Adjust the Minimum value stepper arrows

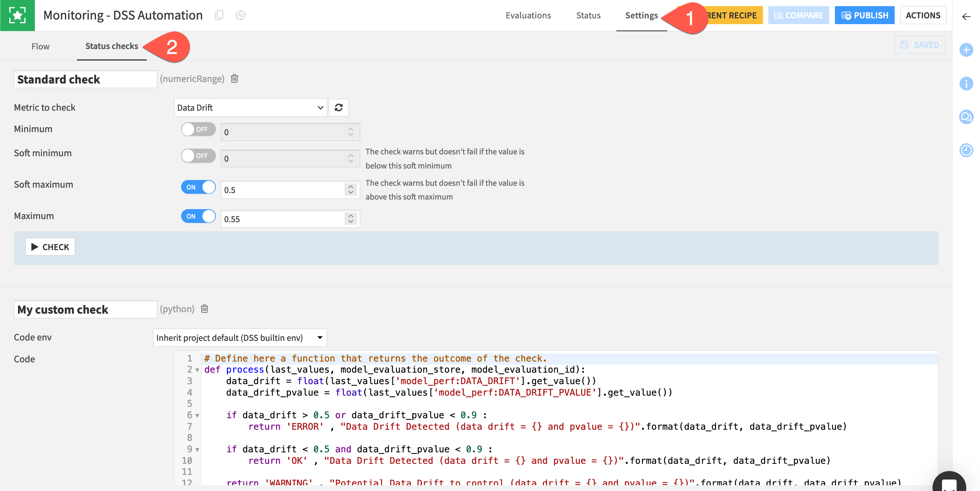click(x=351, y=132)
